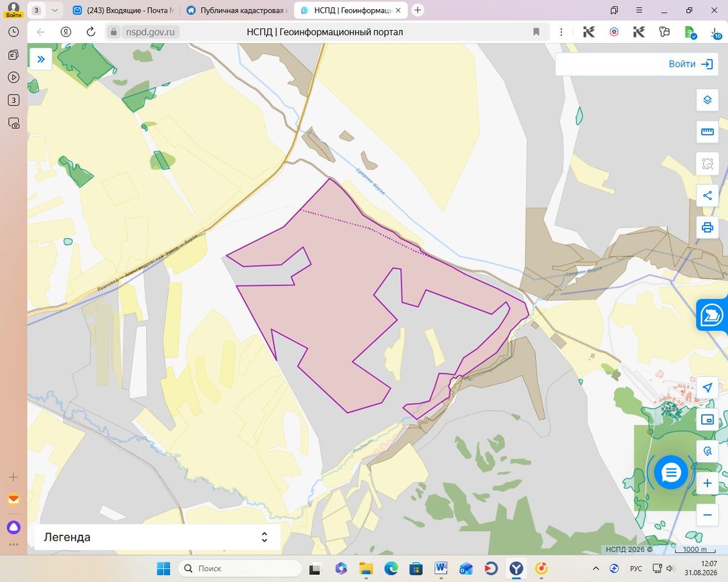The height and width of the screenshot is (582, 728).
Task: Reload the page
Action: pyautogui.click(x=91, y=32)
